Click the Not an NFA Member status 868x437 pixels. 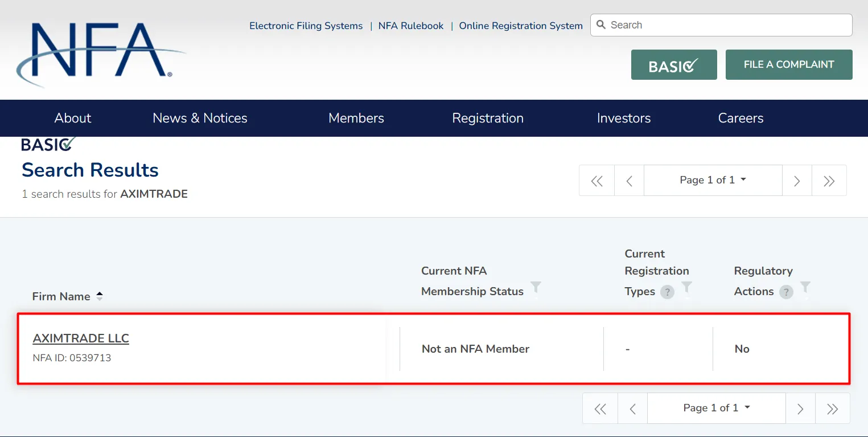click(475, 349)
